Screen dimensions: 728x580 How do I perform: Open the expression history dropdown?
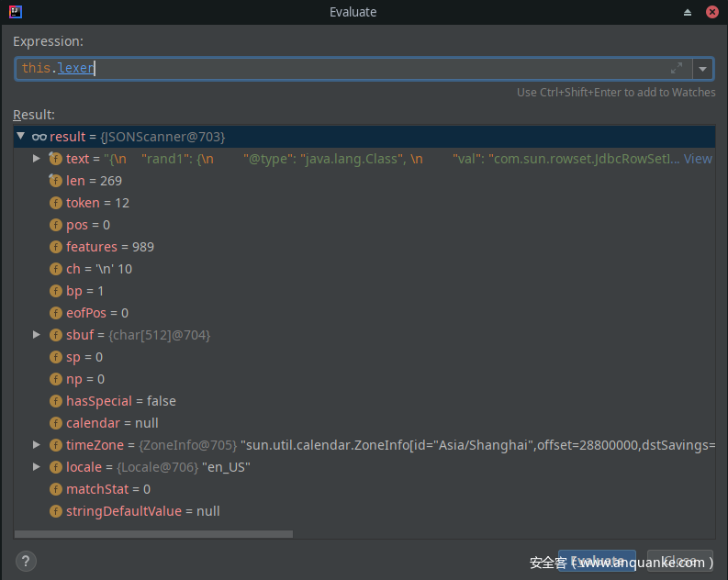pyautogui.click(x=702, y=69)
